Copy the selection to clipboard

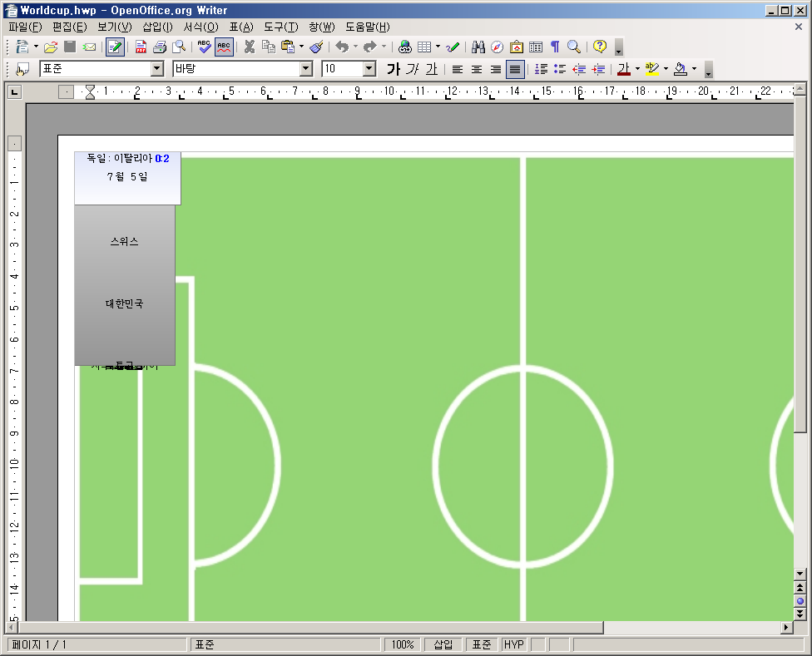coord(269,47)
